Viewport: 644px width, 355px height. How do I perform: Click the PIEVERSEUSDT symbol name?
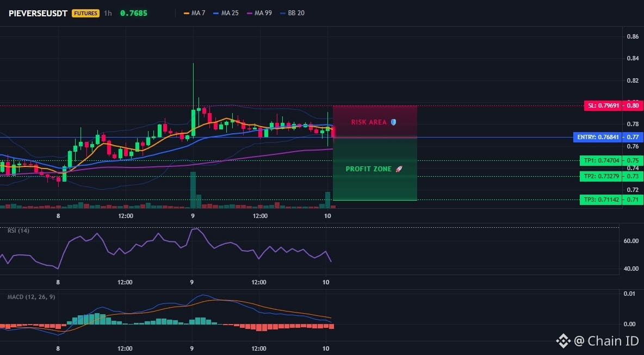tap(38, 13)
